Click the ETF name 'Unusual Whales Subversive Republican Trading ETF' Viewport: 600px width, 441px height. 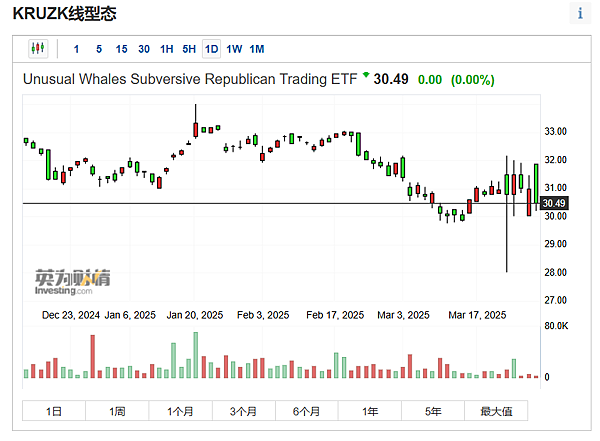pyautogui.click(x=190, y=79)
